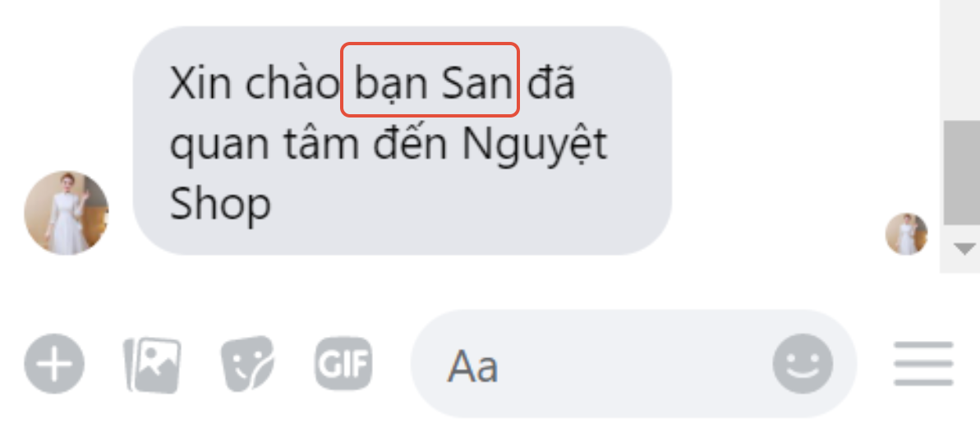This screenshot has width=980, height=424.
Task: Open the three-line menu icon
Action: 923,364
